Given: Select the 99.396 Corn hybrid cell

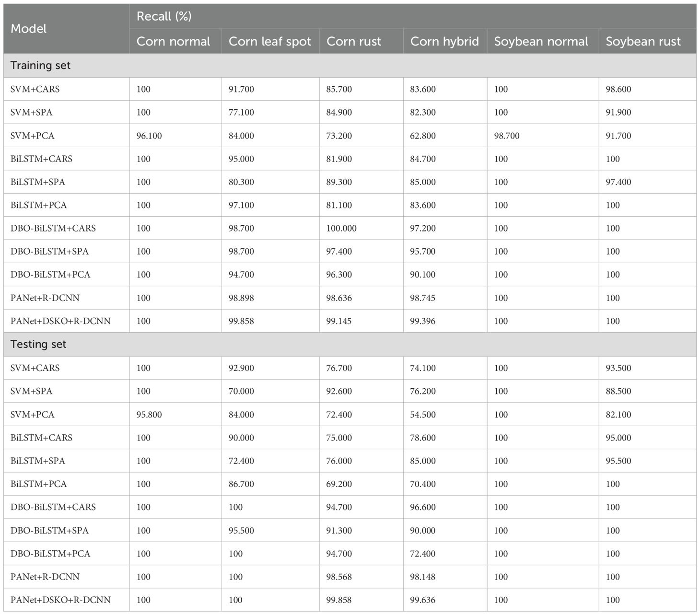Looking at the screenshot, I should (x=423, y=321).
